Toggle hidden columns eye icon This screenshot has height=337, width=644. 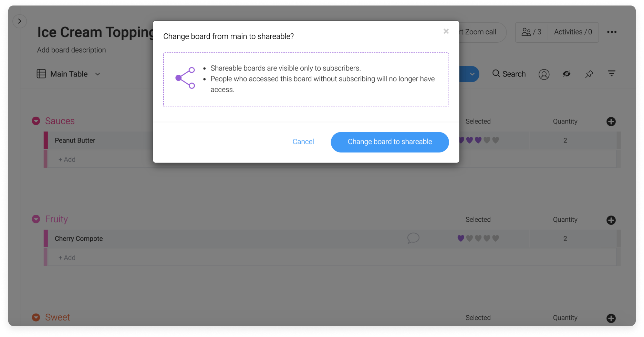pos(567,74)
